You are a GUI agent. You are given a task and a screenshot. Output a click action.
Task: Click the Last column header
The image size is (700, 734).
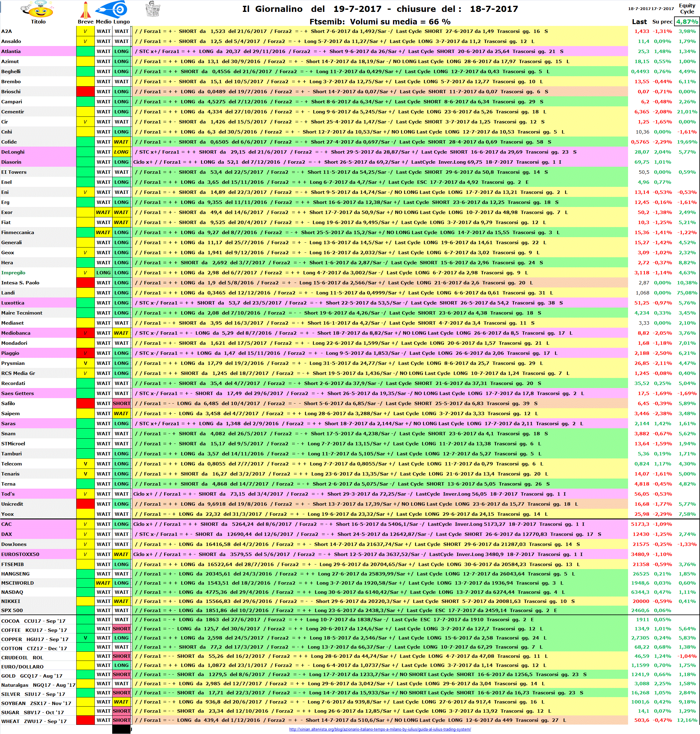click(639, 22)
